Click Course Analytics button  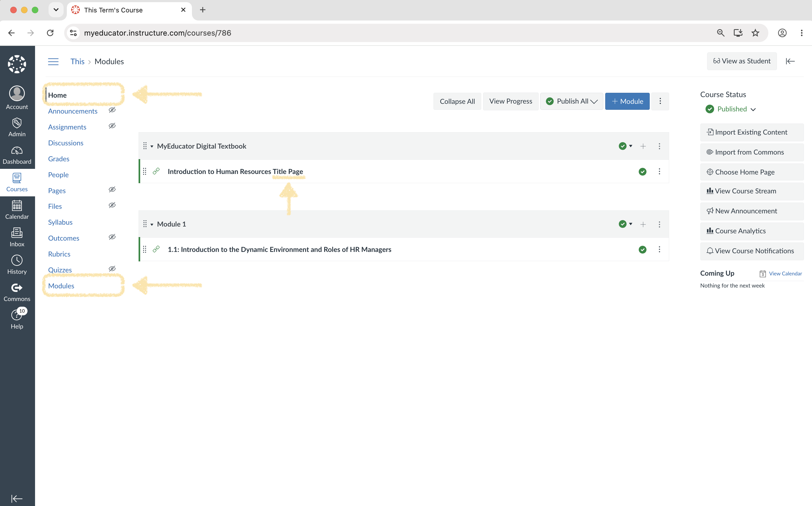[x=751, y=231]
